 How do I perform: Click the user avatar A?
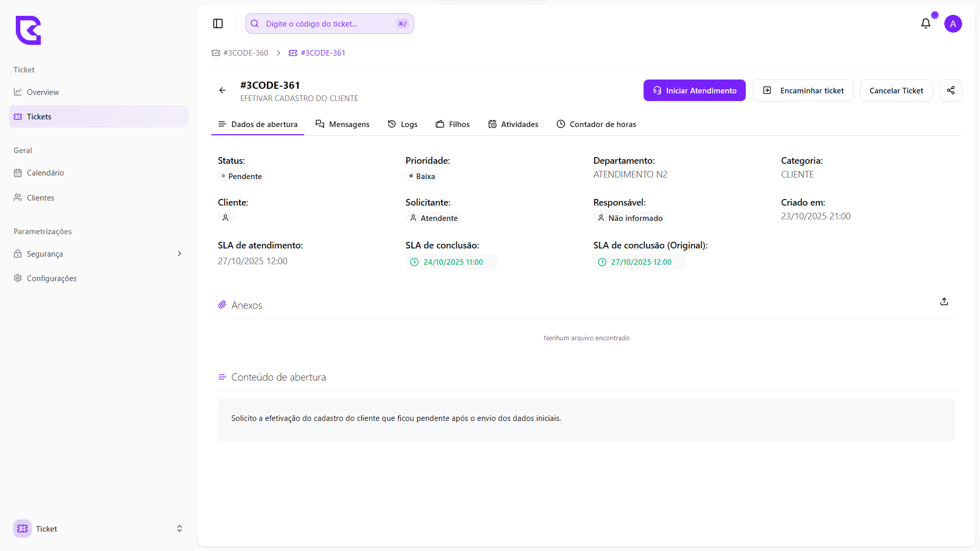coord(952,23)
